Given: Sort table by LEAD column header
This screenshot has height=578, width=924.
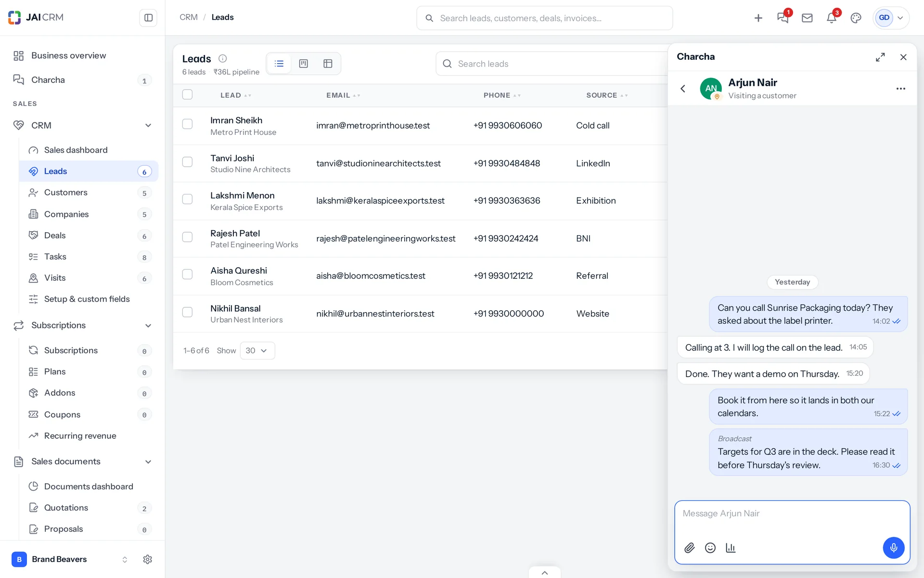Looking at the screenshot, I should coord(235,95).
